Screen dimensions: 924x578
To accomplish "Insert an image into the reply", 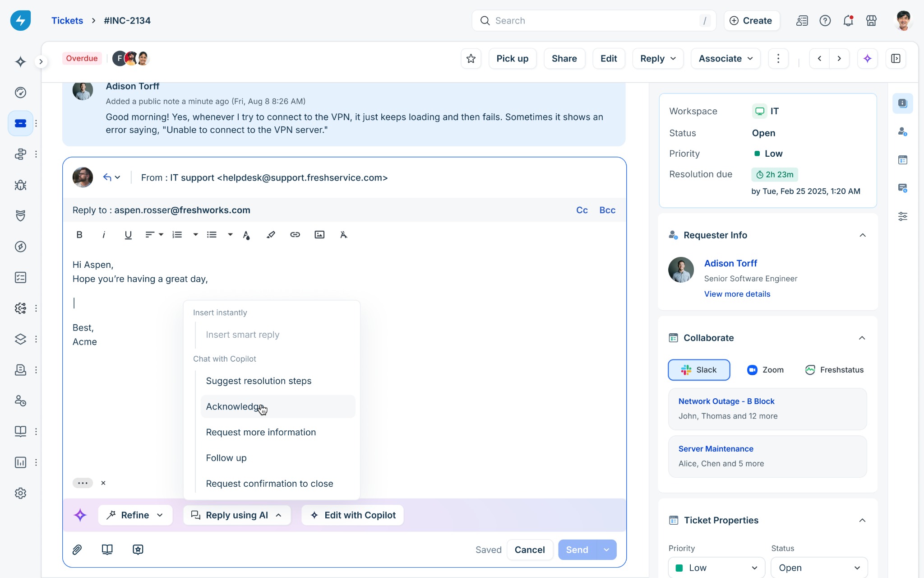I will coord(319,235).
